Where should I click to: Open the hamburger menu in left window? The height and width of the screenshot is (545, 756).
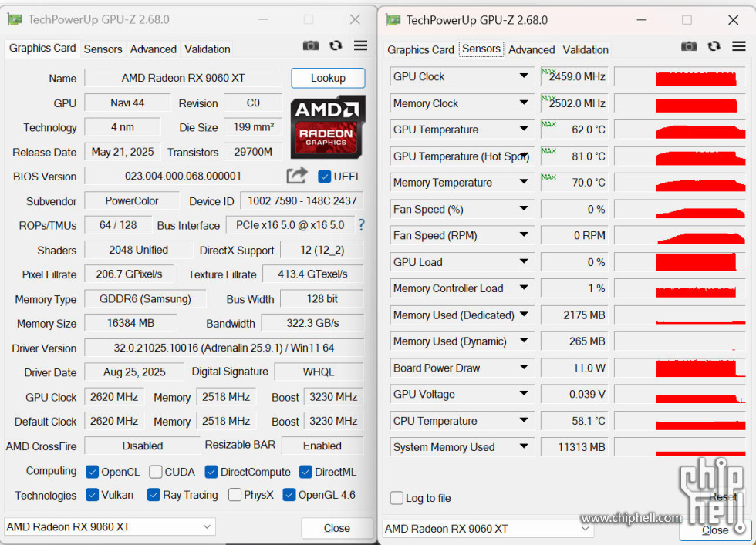pos(360,46)
